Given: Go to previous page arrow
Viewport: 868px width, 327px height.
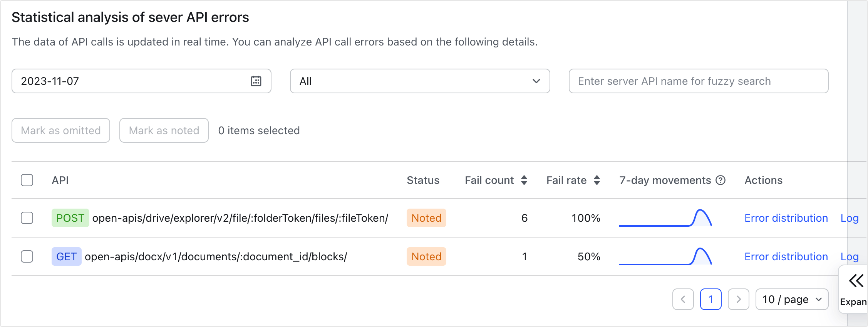Looking at the screenshot, I should (683, 299).
